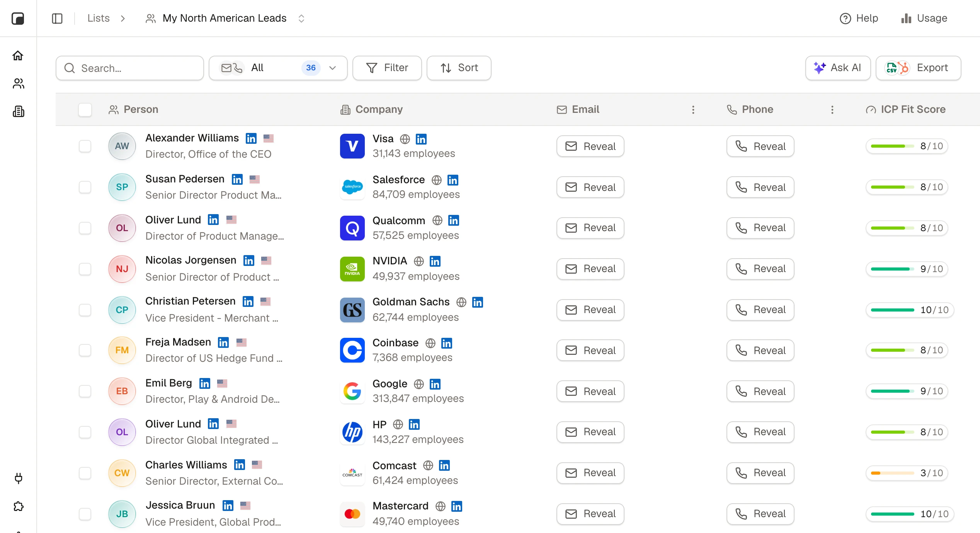Check the Charles Williams row checkbox
980x533 pixels.
[x=85, y=473]
